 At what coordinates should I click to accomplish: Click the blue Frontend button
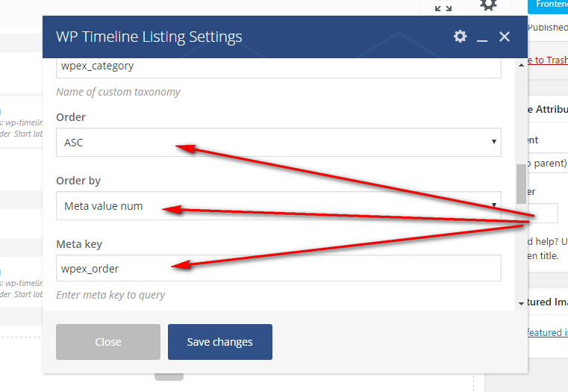pos(551,4)
